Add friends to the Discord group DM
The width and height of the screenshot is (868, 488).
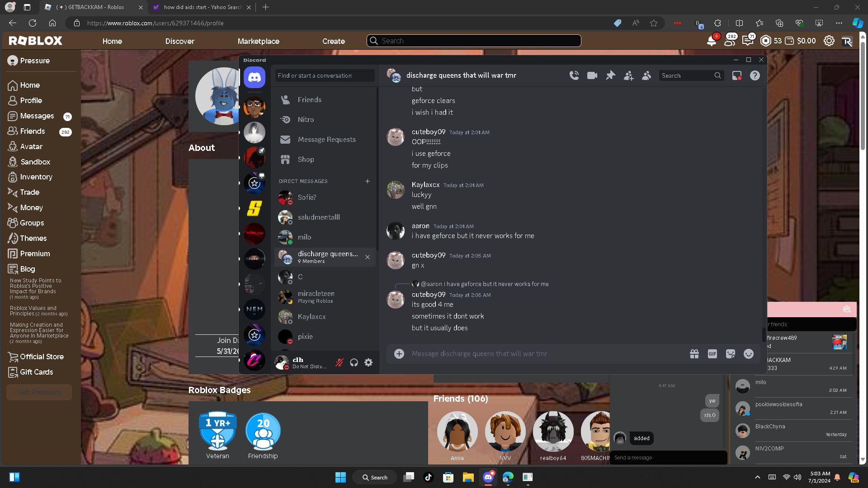point(628,75)
